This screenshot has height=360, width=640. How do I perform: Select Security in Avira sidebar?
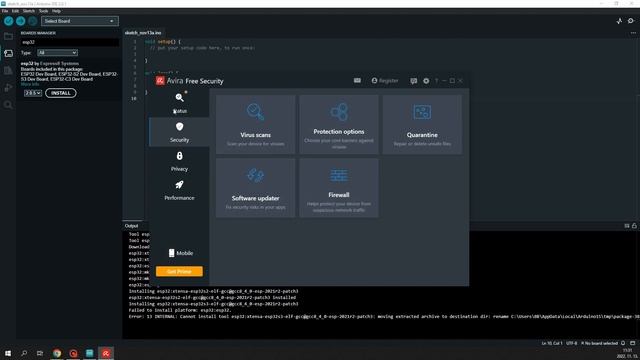(x=180, y=132)
